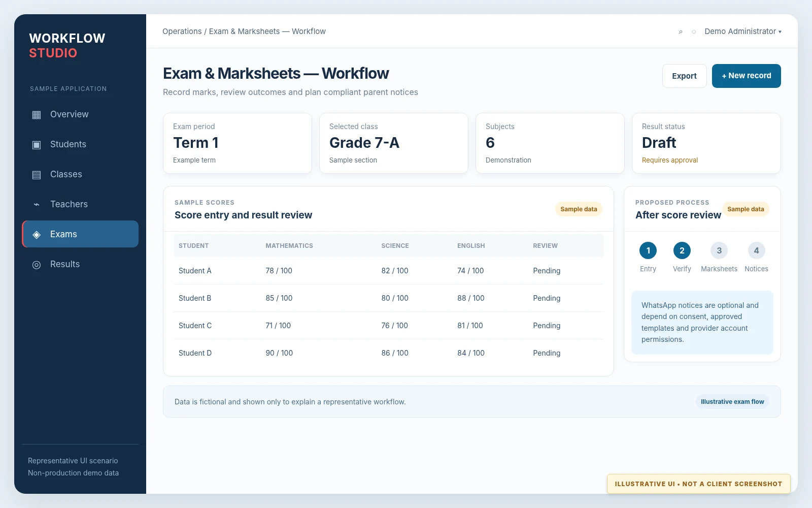The image size is (812, 508).
Task: Select the Exams menu label
Action: pos(63,234)
